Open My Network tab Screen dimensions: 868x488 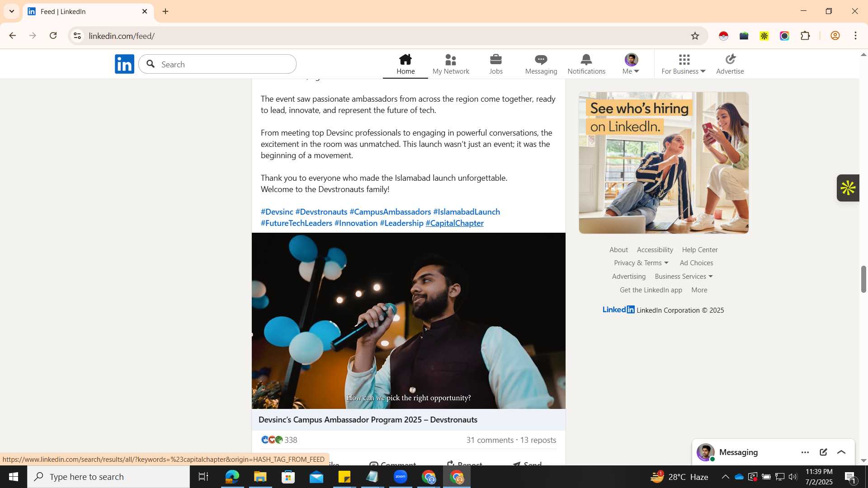(x=451, y=64)
